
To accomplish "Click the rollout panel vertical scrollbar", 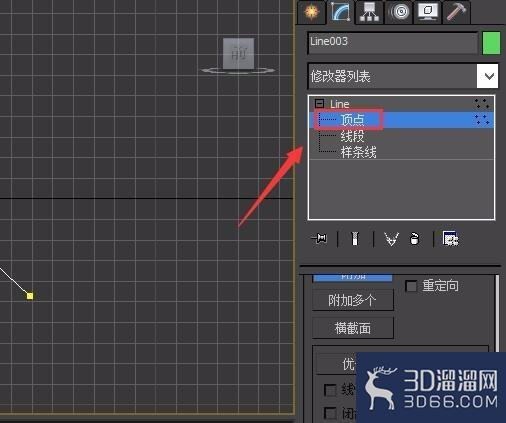I will pos(497,313).
